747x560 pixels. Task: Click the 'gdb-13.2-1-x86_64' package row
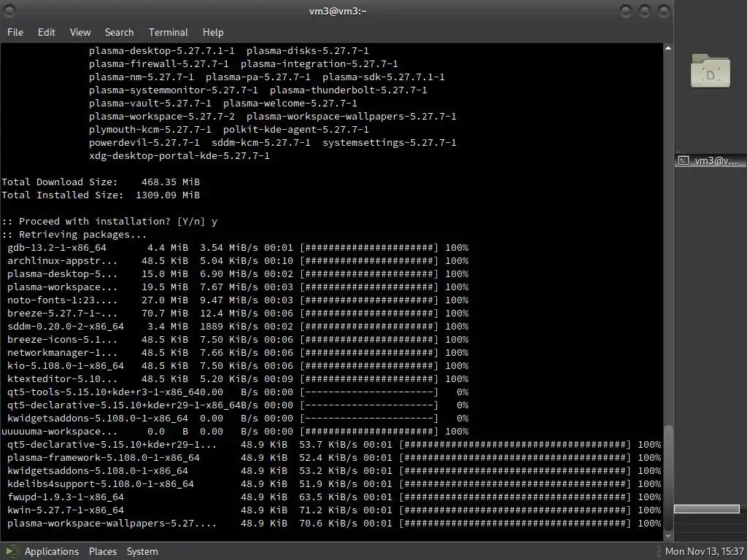[x=238, y=248]
